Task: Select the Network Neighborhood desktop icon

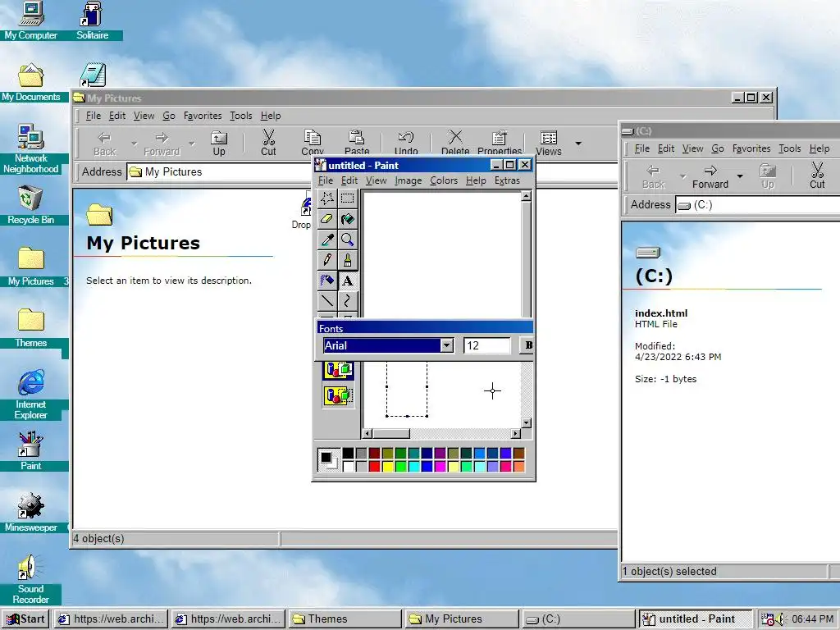Action: tap(30, 149)
